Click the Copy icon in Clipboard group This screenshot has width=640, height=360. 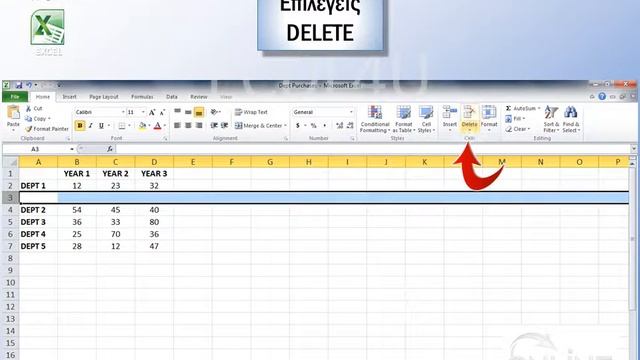tap(29, 119)
